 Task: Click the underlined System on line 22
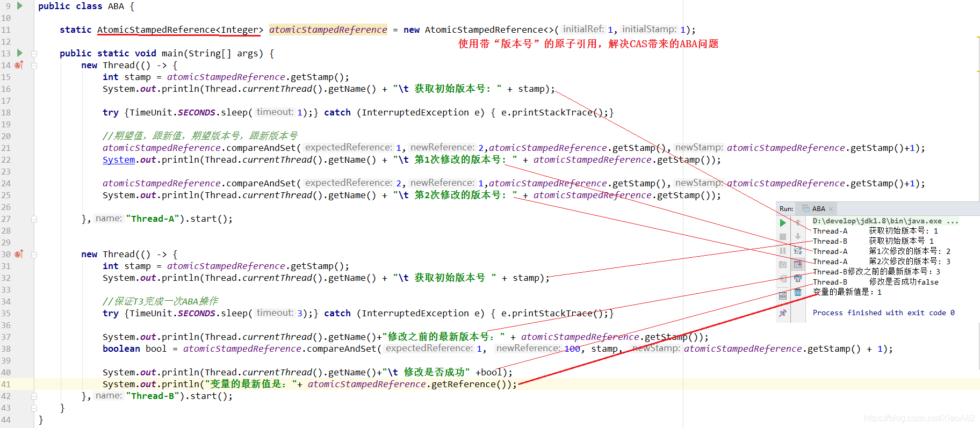click(x=119, y=159)
